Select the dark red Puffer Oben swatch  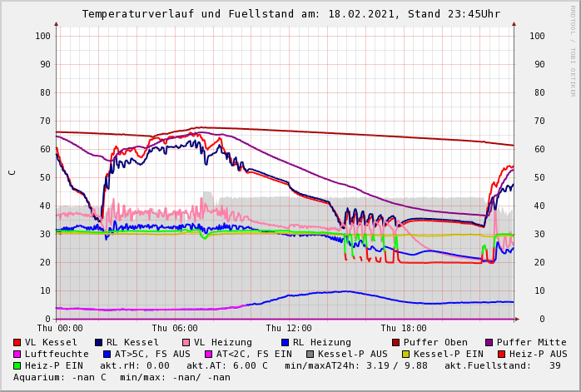(396, 342)
